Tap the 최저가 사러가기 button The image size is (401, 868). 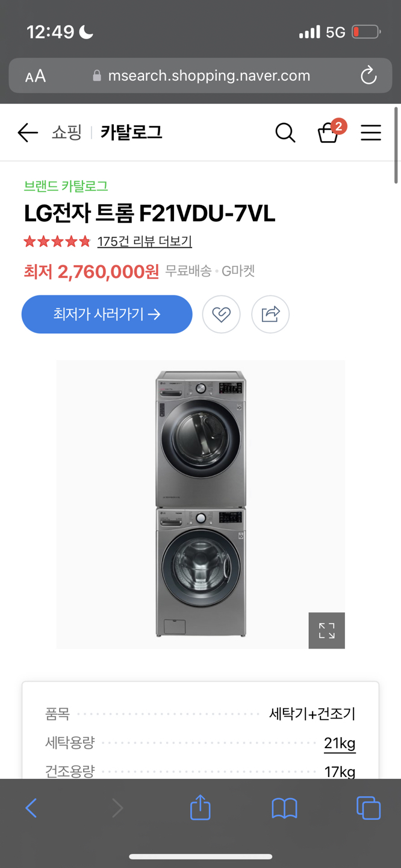(x=107, y=314)
